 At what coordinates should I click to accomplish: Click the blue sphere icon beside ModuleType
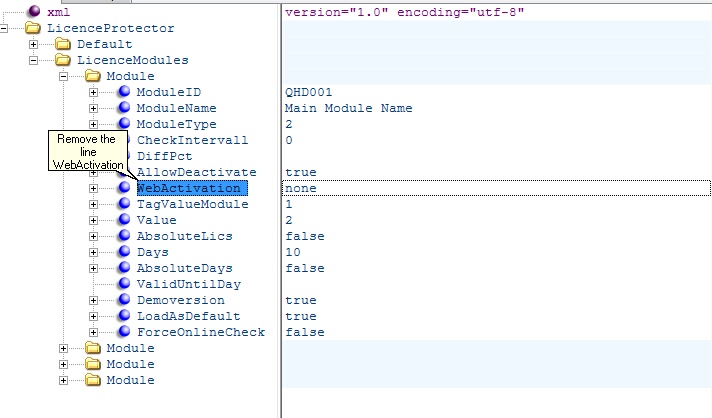tap(124, 123)
